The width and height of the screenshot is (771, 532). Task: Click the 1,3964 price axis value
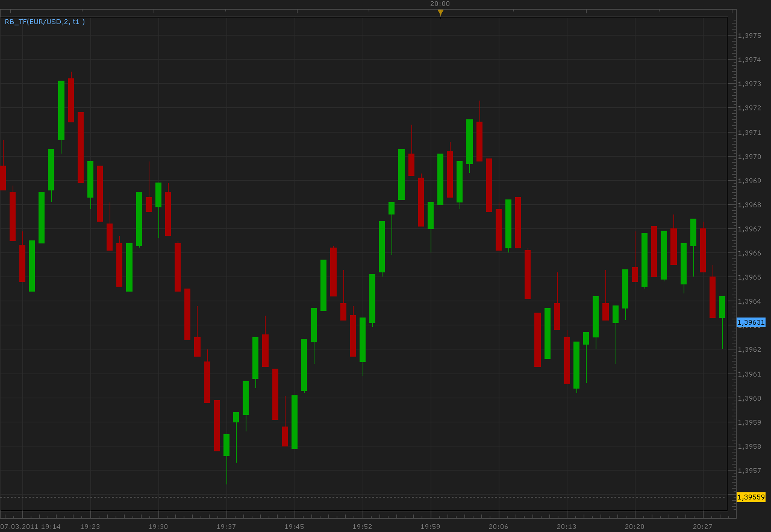coord(750,301)
